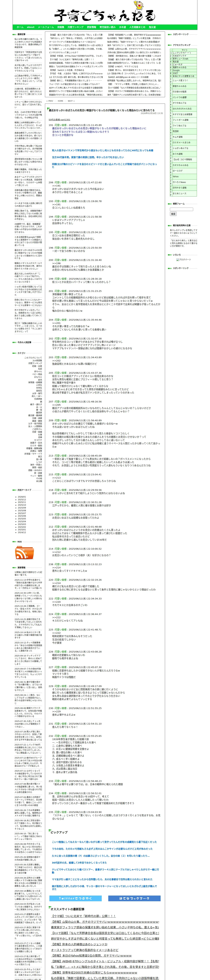Click the search form text field

click(181, 209)
